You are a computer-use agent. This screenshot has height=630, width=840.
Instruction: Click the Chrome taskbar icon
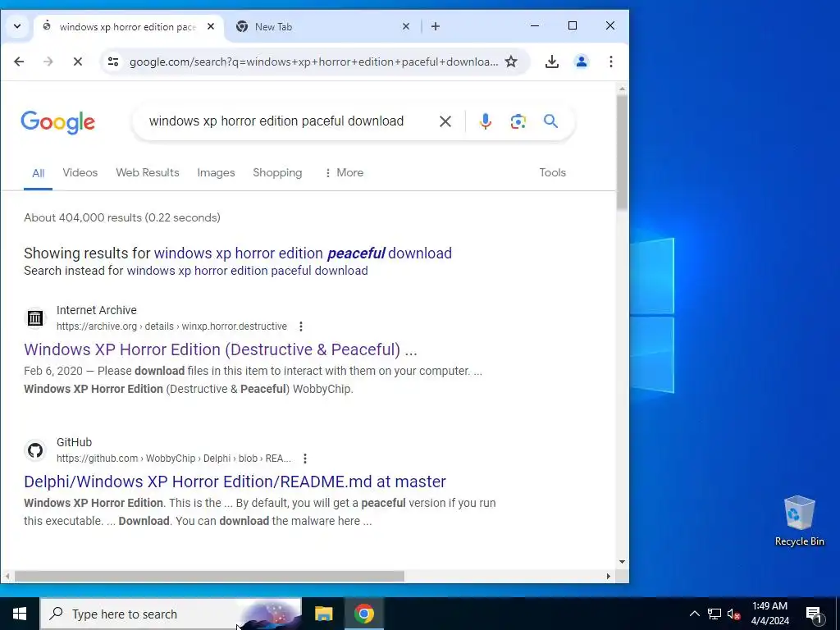click(x=363, y=614)
